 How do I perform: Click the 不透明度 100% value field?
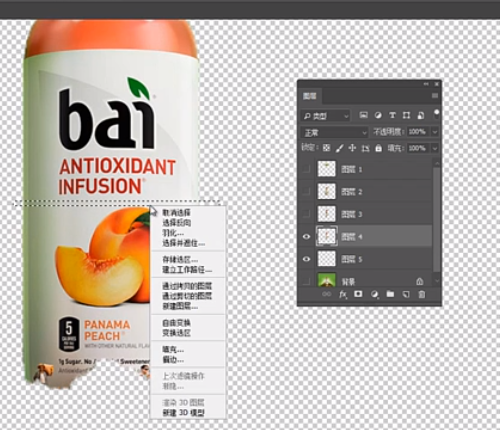pyautogui.click(x=418, y=132)
